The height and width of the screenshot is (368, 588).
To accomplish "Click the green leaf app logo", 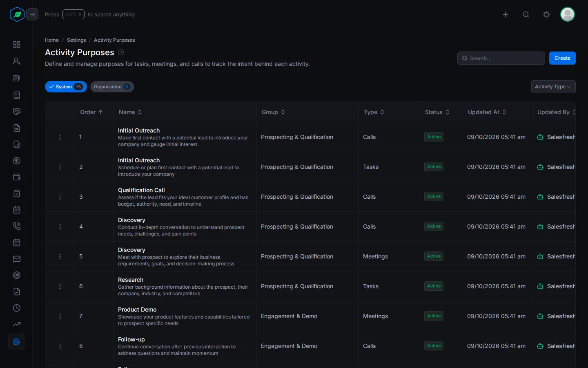I will pos(17,14).
